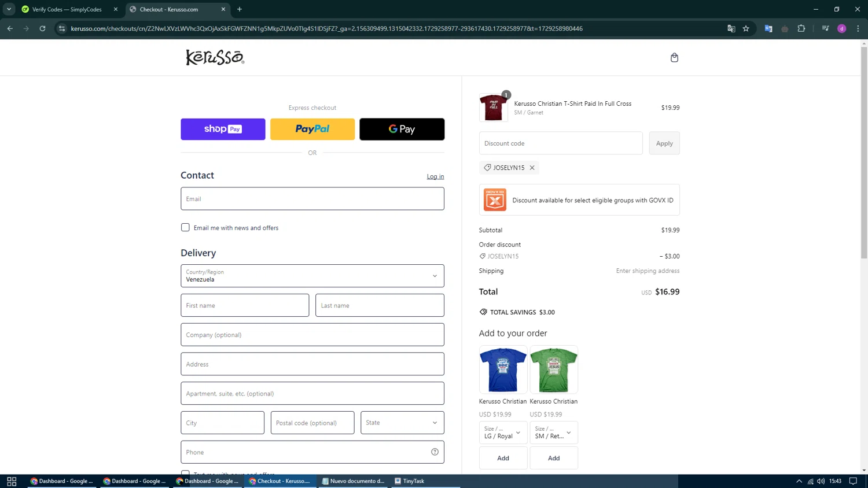This screenshot has width=868, height=488.
Task: Click the Phone input field
Action: [x=312, y=452]
